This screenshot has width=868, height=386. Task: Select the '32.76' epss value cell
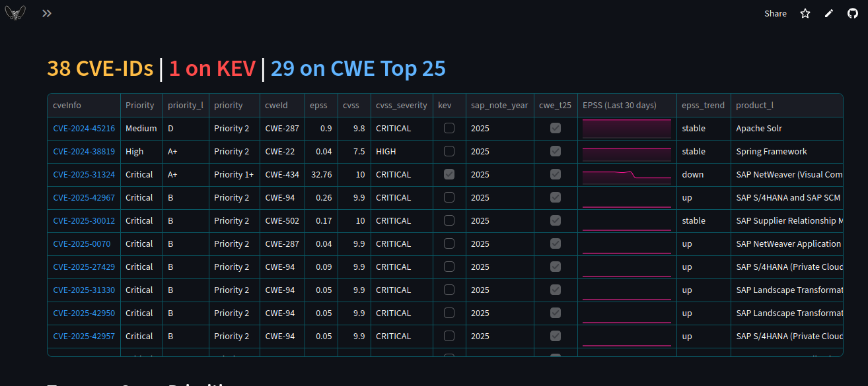point(321,174)
